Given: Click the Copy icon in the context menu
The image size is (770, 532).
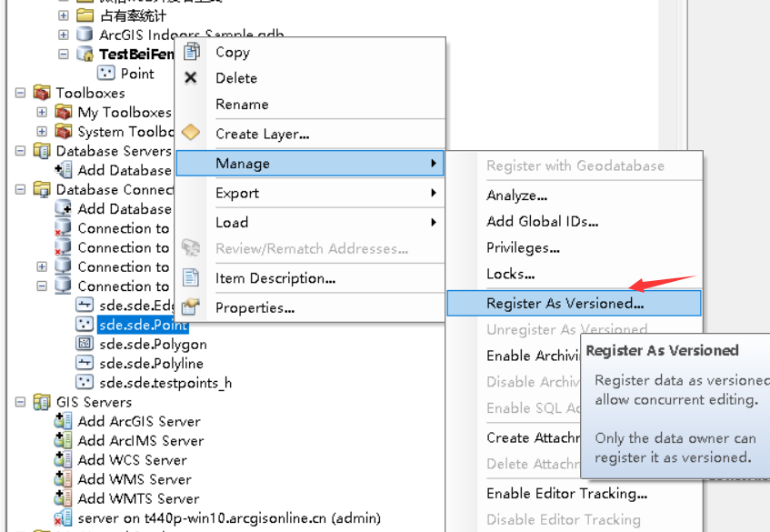Looking at the screenshot, I should click(x=191, y=52).
